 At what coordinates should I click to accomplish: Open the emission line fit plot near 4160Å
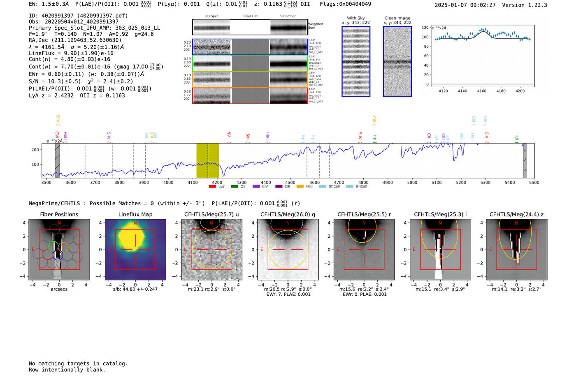pos(482,56)
